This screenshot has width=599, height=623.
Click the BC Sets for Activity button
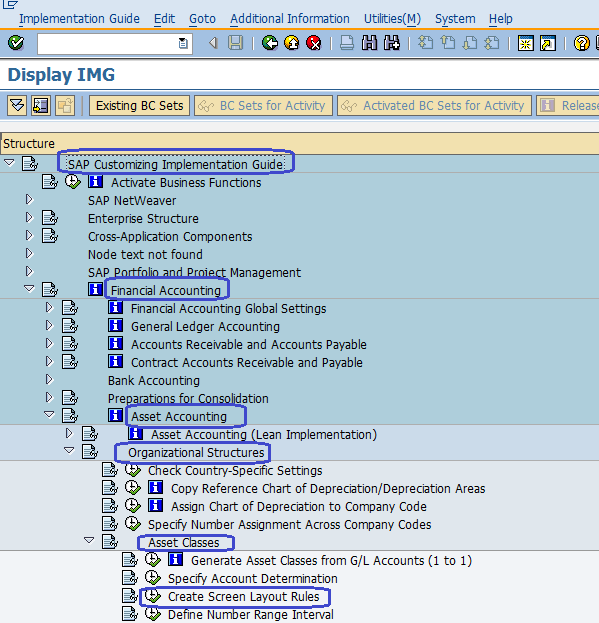point(263,106)
